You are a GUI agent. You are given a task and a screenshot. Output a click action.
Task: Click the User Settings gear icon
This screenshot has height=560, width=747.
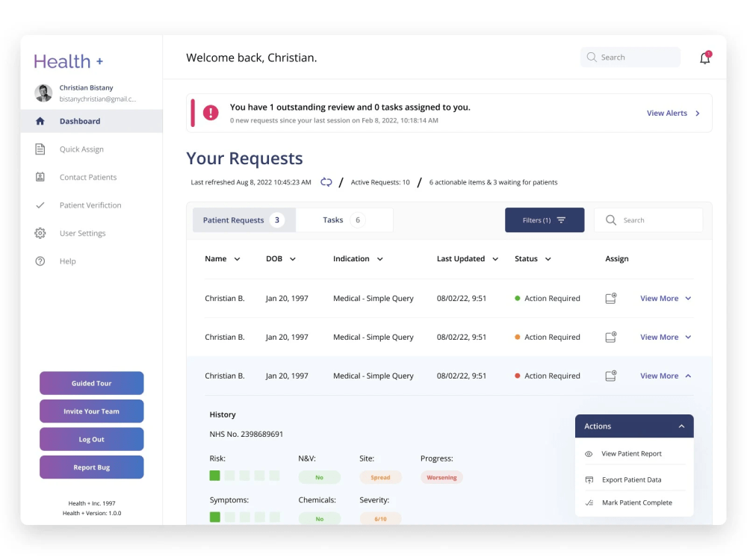point(40,233)
